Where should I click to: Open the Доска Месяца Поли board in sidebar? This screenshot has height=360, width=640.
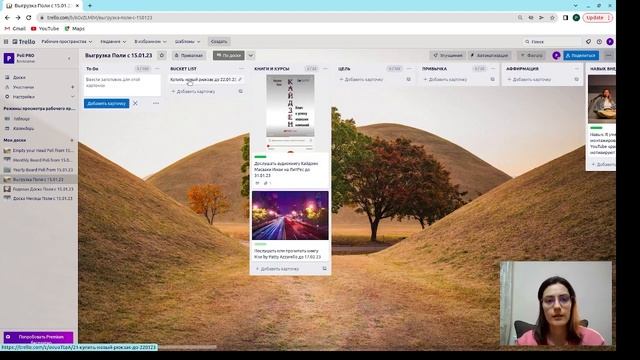point(39,198)
